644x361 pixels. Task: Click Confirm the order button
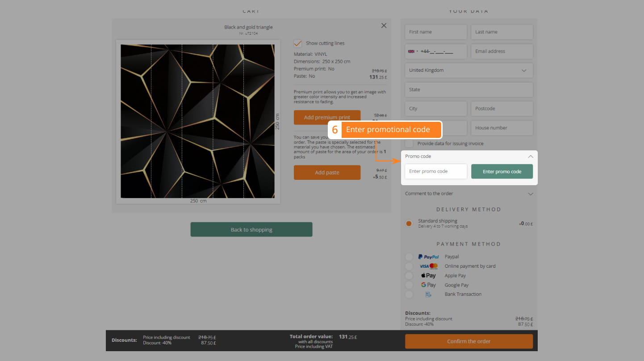(x=468, y=341)
